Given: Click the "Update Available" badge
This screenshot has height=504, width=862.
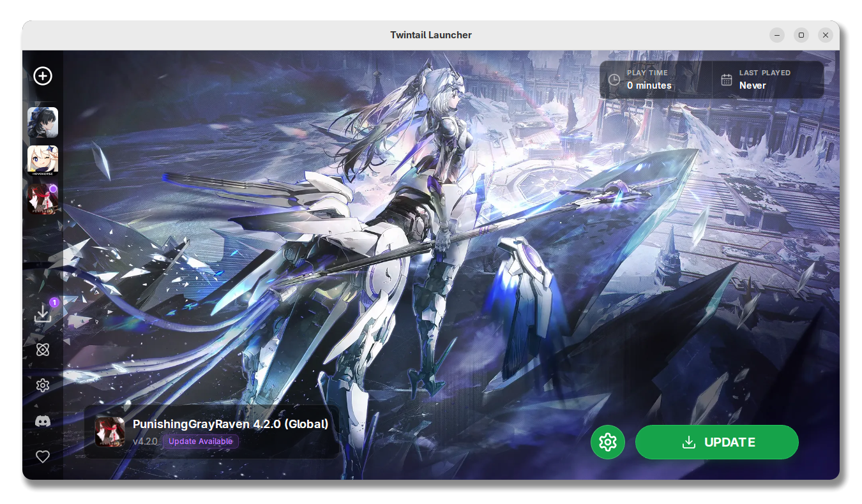Looking at the screenshot, I should (x=200, y=441).
